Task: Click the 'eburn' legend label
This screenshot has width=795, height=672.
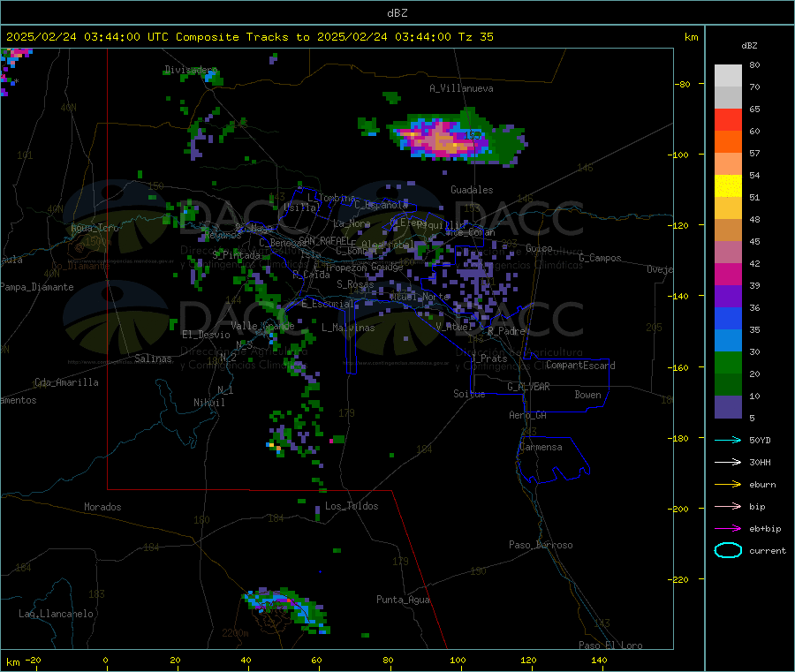Action: (762, 485)
